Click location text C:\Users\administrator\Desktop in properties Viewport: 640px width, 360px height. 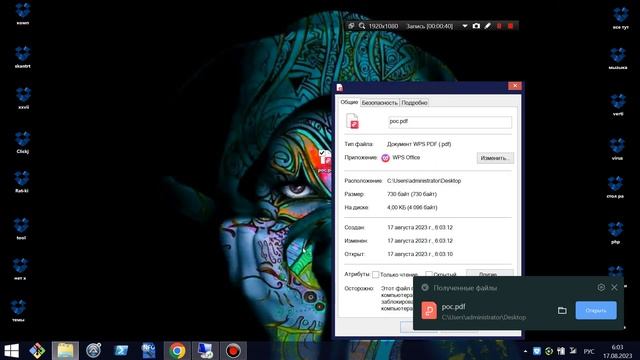point(424,181)
